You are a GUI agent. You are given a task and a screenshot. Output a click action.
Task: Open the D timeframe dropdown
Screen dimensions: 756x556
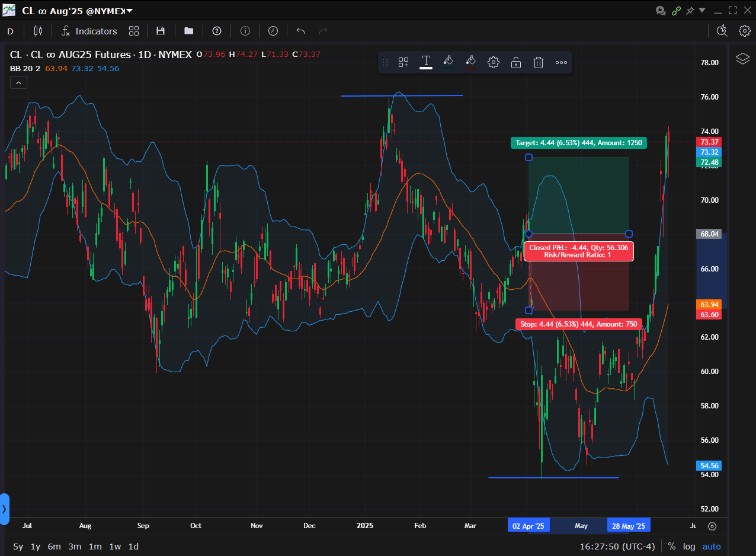pyautogui.click(x=10, y=31)
